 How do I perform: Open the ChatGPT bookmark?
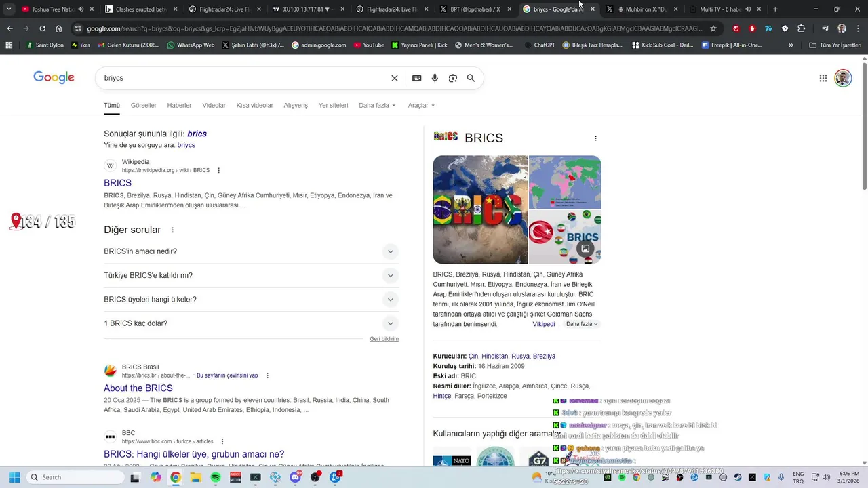click(540, 45)
